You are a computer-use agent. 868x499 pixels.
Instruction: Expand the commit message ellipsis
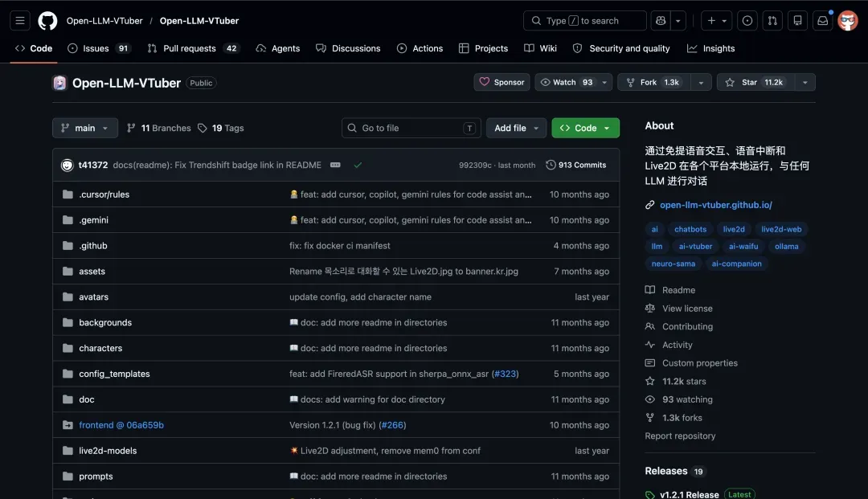click(335, 165)
